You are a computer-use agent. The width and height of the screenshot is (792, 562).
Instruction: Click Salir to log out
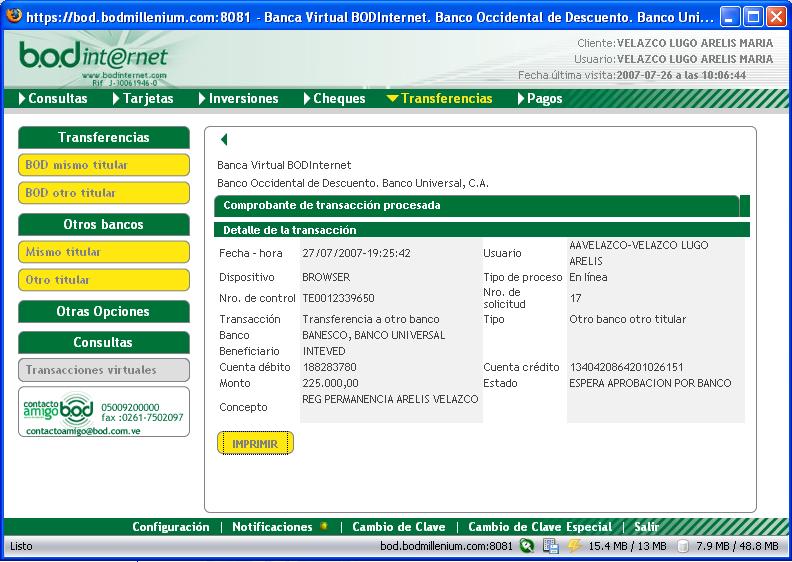tap(646, 527)
